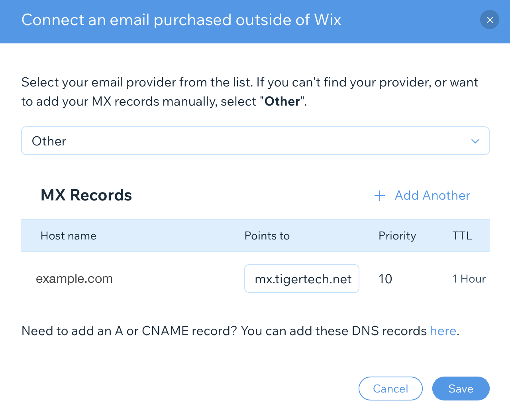This screenshot has height=420, width=510.
Task: Collapse the provider list chevron
Action: [x=475, y=141]
